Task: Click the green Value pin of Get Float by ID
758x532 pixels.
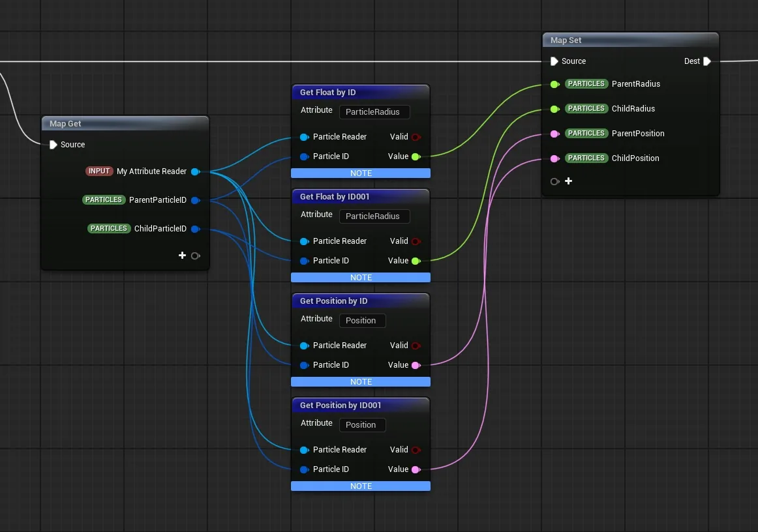Action: click(416, 156)
